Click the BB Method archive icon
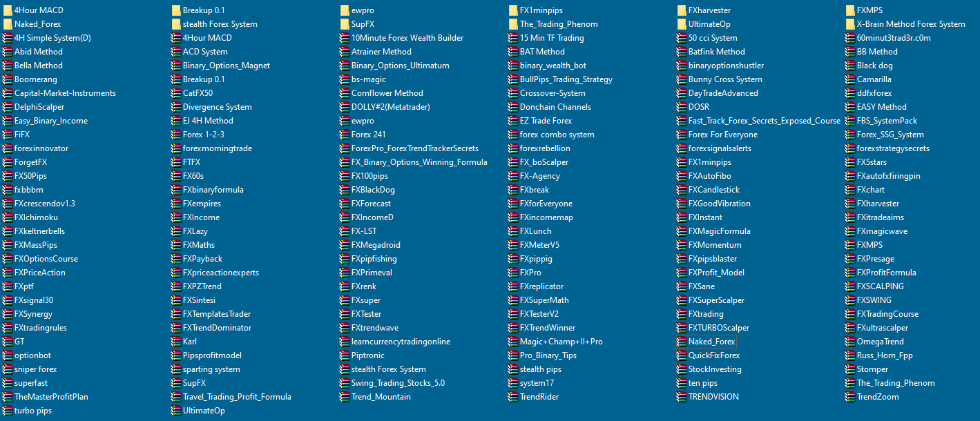The width and height of the screenshot is (980, 421). click(850, 52)
